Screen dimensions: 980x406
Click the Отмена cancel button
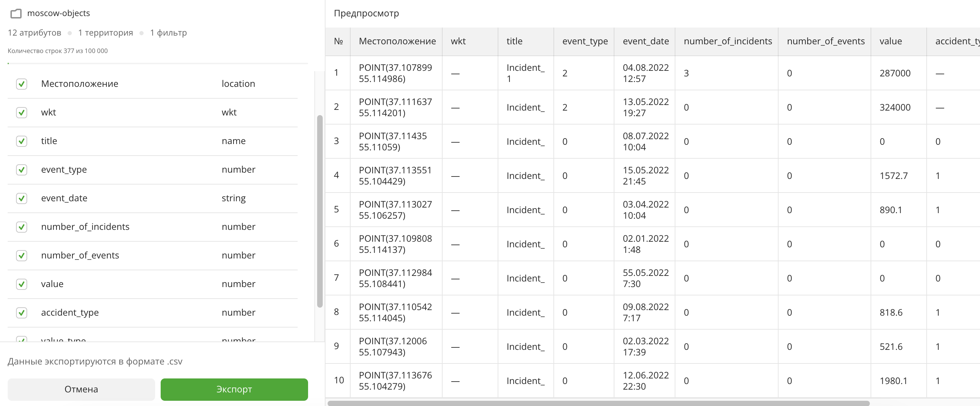pyautogui.click(x=81, y=389)
